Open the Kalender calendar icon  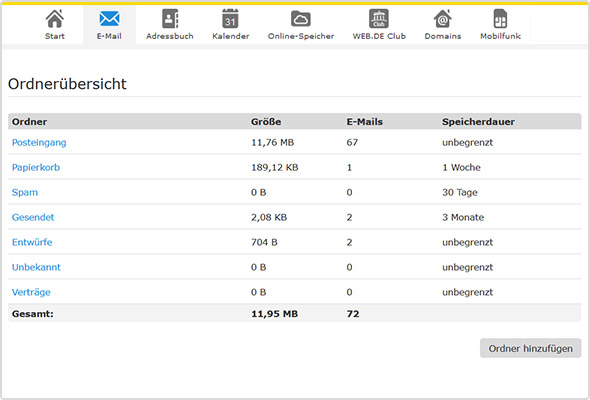tap(230, 19)
